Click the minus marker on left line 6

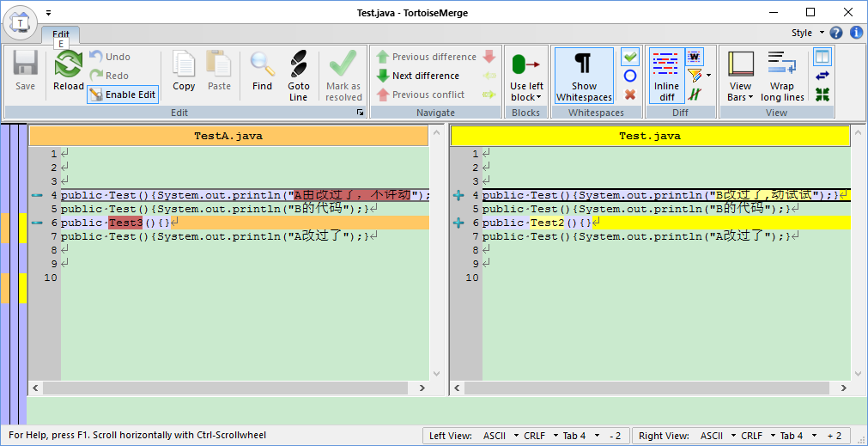click(x=37, y=223)
